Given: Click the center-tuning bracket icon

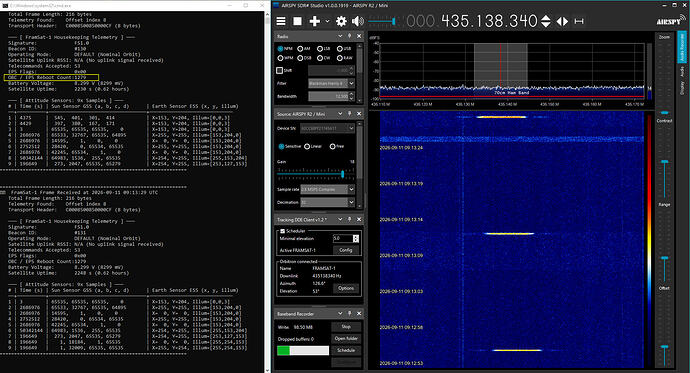Looking at the screenshot, I should click(x=579, y=21).
